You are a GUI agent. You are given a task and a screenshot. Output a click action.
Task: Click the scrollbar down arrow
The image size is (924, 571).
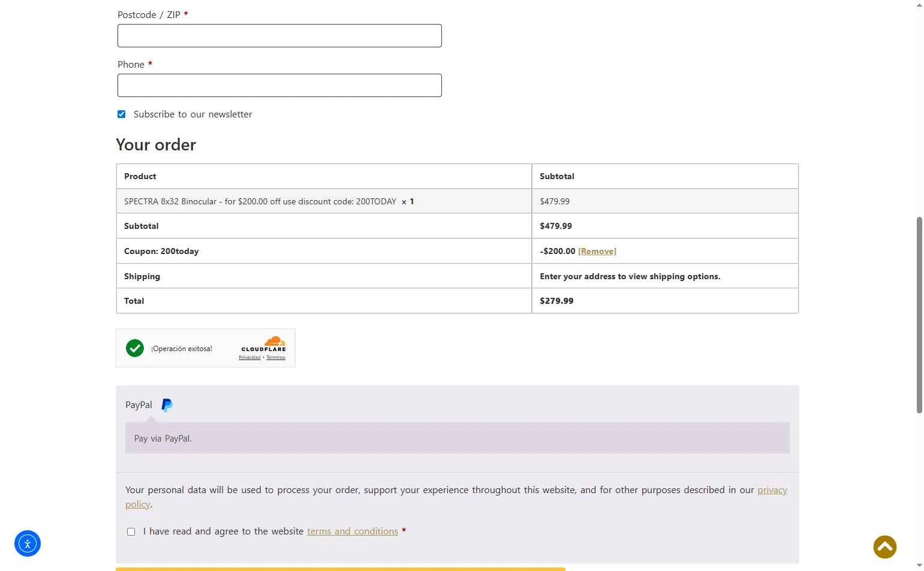pyautogui.click(x=919, y=565)
